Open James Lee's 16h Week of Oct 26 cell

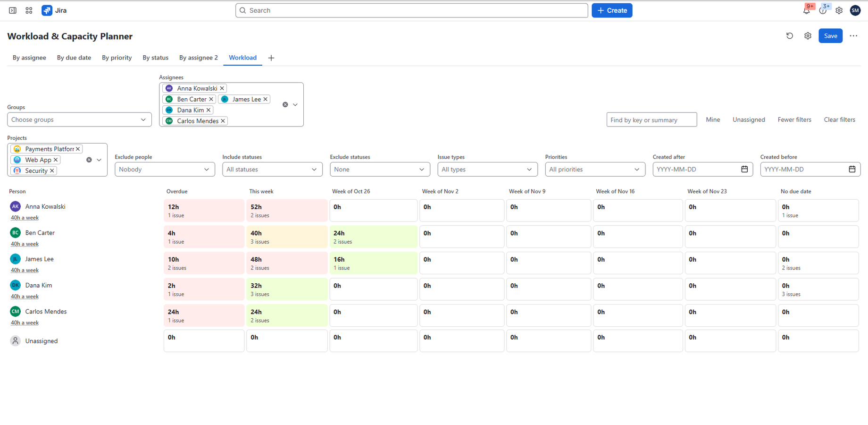point(373,263)
